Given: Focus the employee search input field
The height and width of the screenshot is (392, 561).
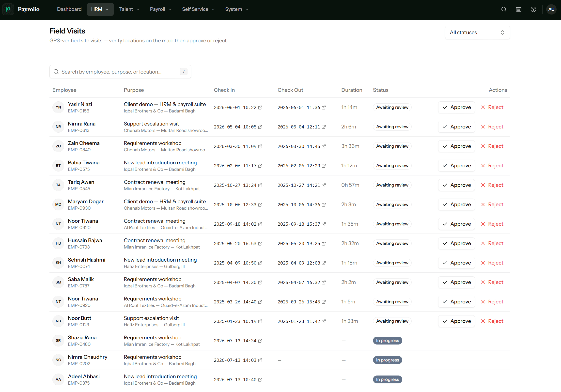Looking at the screenshot, I should (120, 72).
